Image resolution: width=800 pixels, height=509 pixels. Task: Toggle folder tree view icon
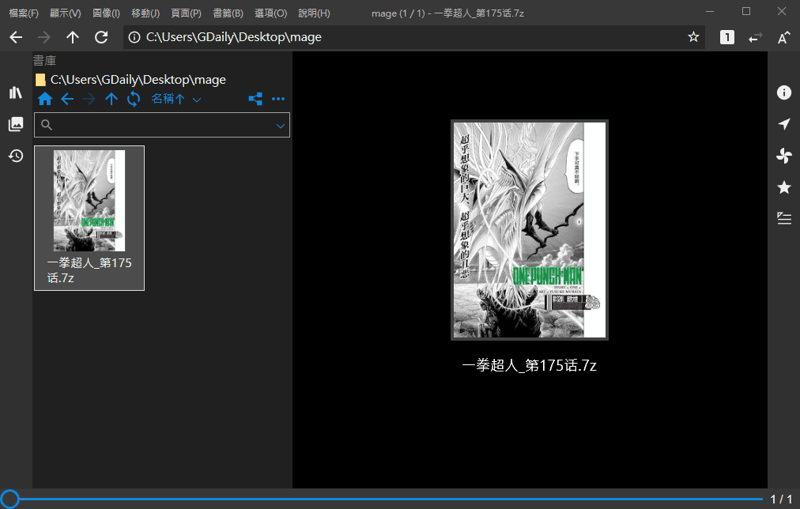pyautogui.click(x=256, y=99)
